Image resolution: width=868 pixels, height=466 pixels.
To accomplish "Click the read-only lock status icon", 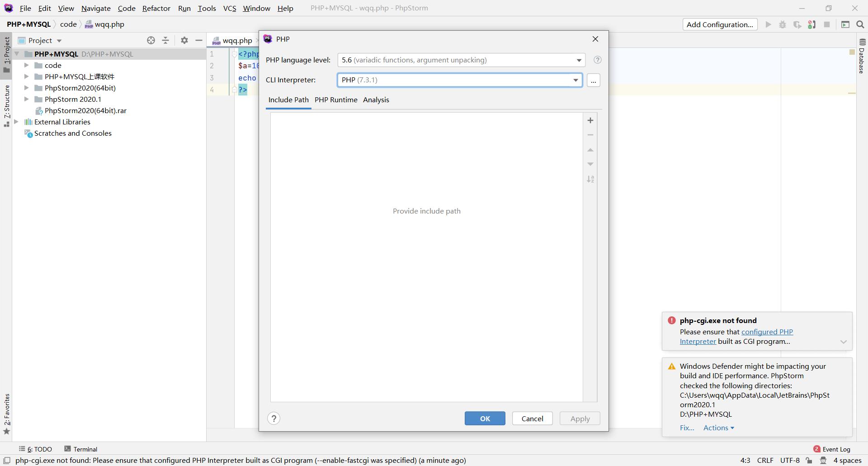I will pos(809,461).
